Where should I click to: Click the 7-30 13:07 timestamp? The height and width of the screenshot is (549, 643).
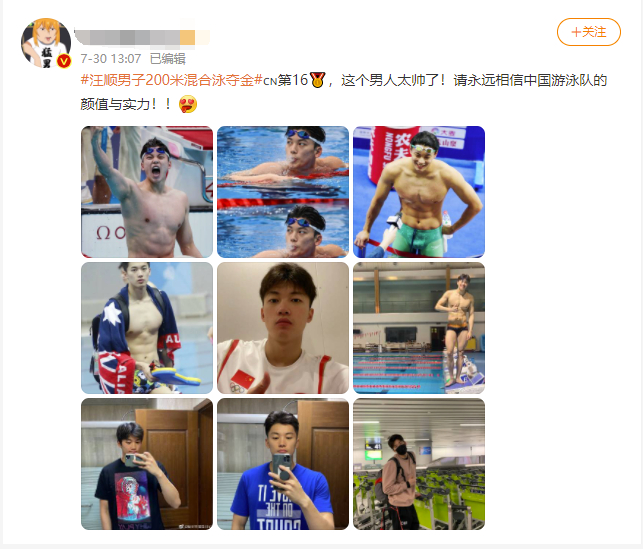pos(111,59)
